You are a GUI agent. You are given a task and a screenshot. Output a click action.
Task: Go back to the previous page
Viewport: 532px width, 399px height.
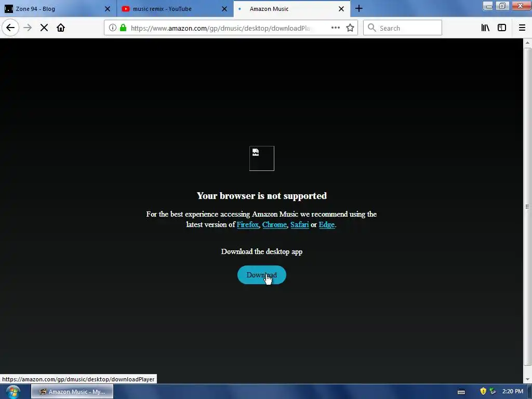click(10, 28)
